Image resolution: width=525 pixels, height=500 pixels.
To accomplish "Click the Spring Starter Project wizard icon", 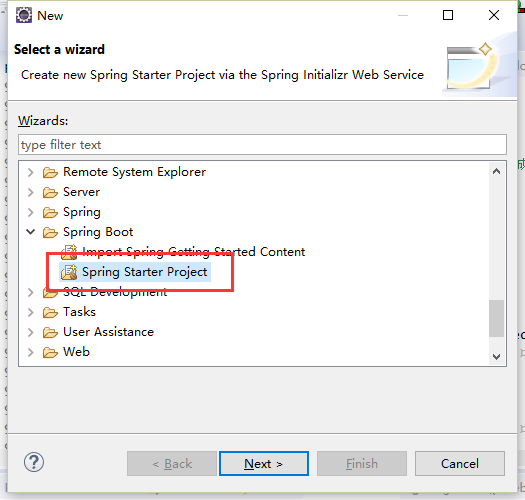I will (69, 272).
